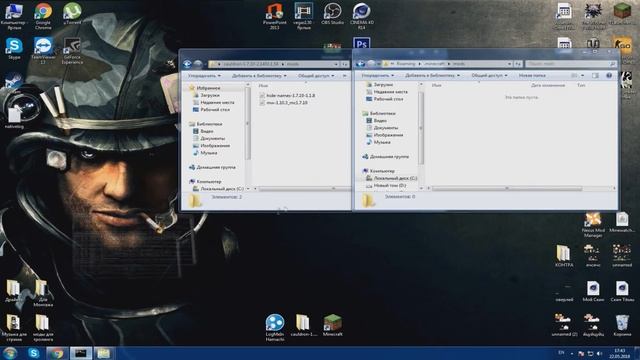Select the second mod file in left window

tap(287, 103)
